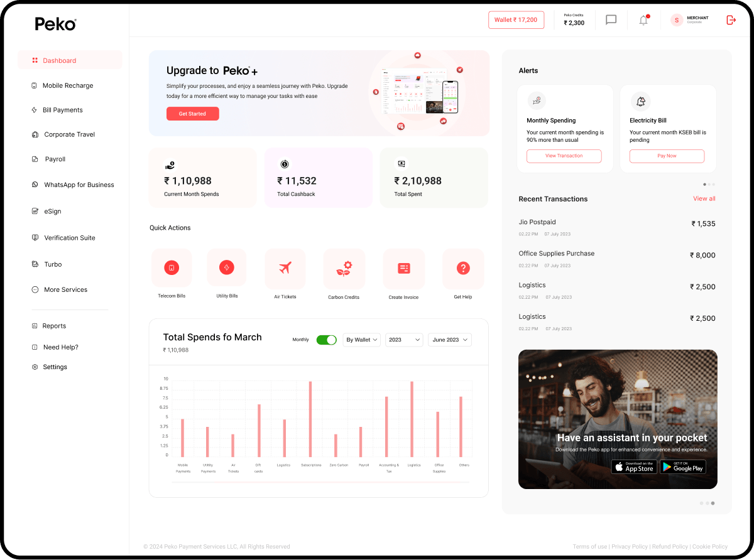The width and height of the screenshot is (754, 560).
Task: Click the Pay Now button
Action: point(667,156)
